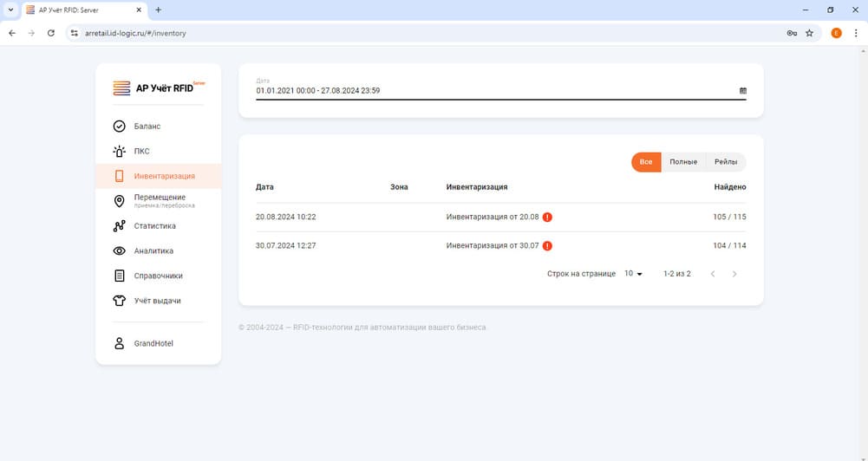Click the Аналитика eye icon
Viewport: 868px width, 461px height.
(x=120, y=251)
